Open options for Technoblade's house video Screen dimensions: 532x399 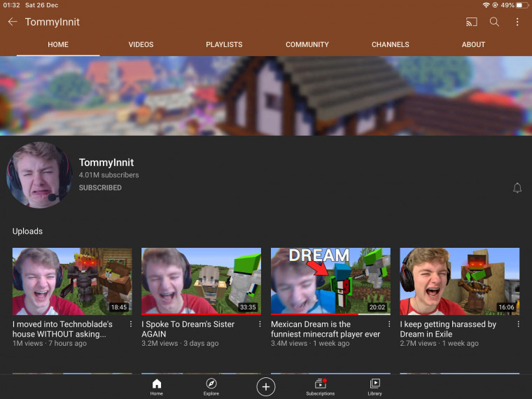(x=131, y=325)
